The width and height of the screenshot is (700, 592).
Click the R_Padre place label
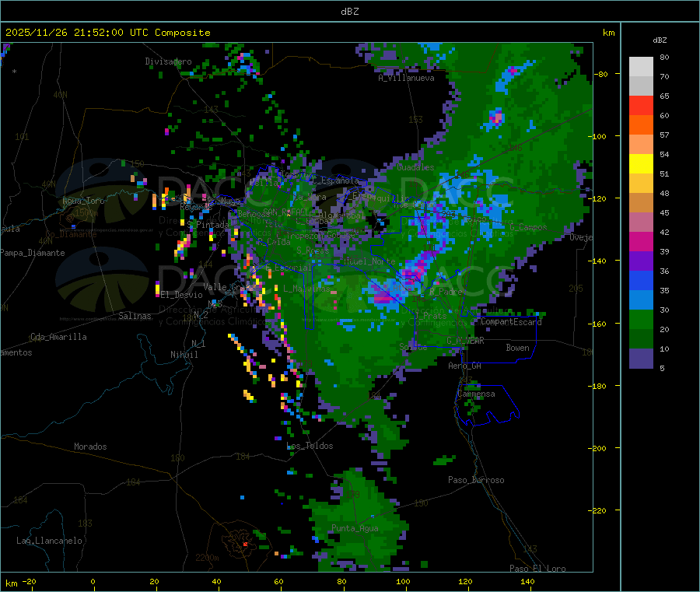[446, 292]
